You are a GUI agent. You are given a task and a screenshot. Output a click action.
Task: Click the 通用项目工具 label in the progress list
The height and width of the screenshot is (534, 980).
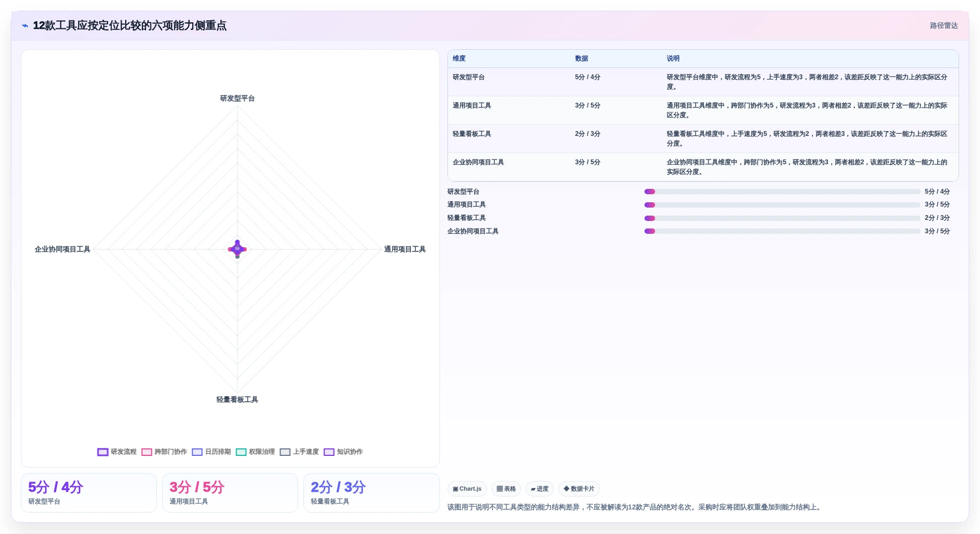pos(467,204)
